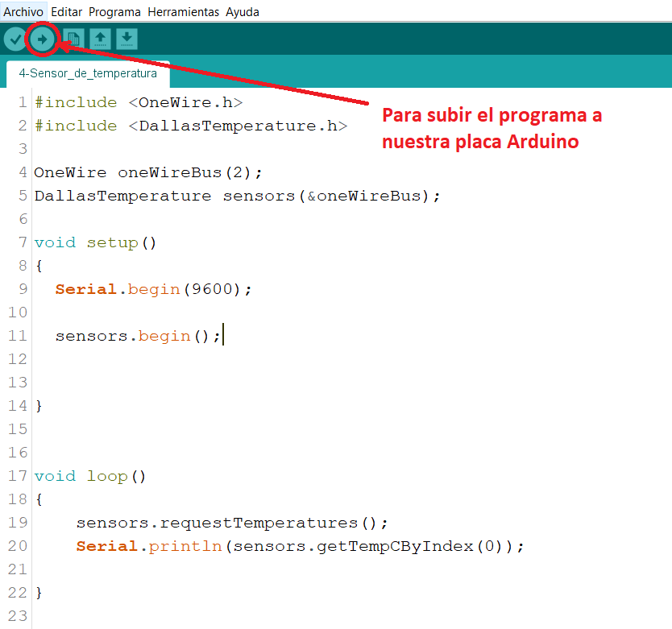This screenshot has width=672, height=629.
Task: Save the sketch with the down-arrow icon
Action: tap(127, 39)
